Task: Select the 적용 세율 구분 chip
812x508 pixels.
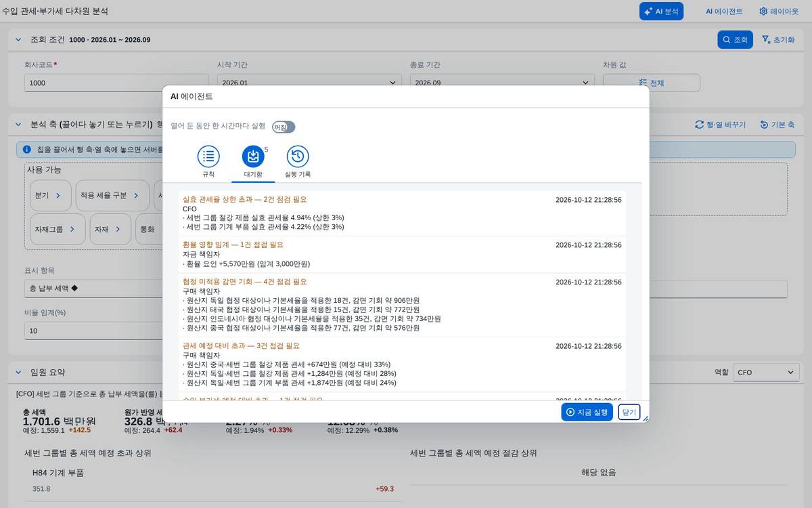Action: pos(112,195)
